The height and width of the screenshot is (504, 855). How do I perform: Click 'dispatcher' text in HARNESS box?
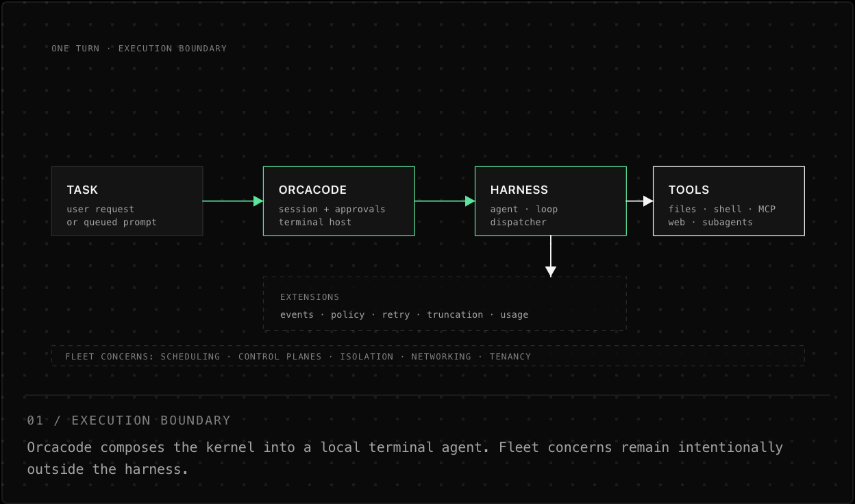[519, 222]
